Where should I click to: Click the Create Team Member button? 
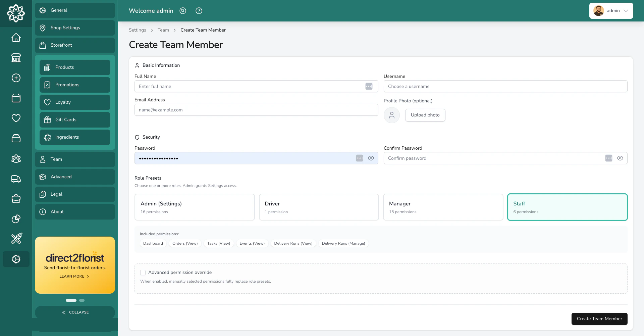(x=599, y=319)
